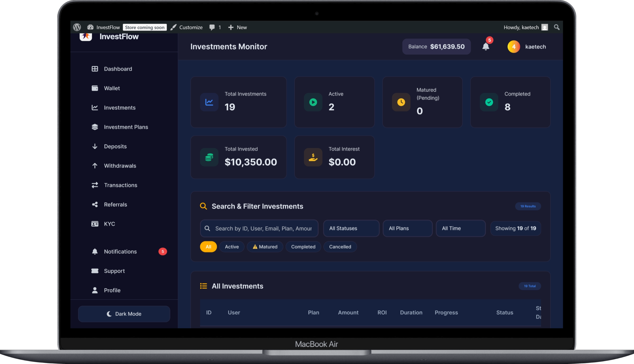Click the Withdrawals up-arrow icon
The image size is (634, 364).
pyautogui.click(x=95, y=166)
